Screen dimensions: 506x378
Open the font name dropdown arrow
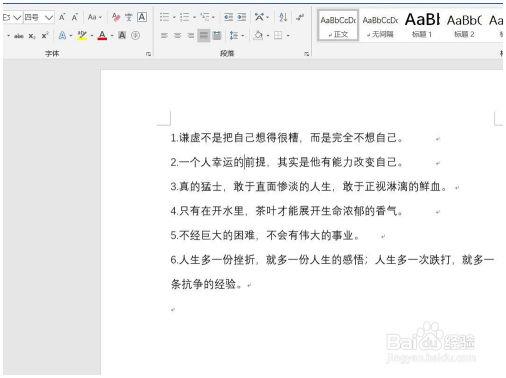pos(17,17)
